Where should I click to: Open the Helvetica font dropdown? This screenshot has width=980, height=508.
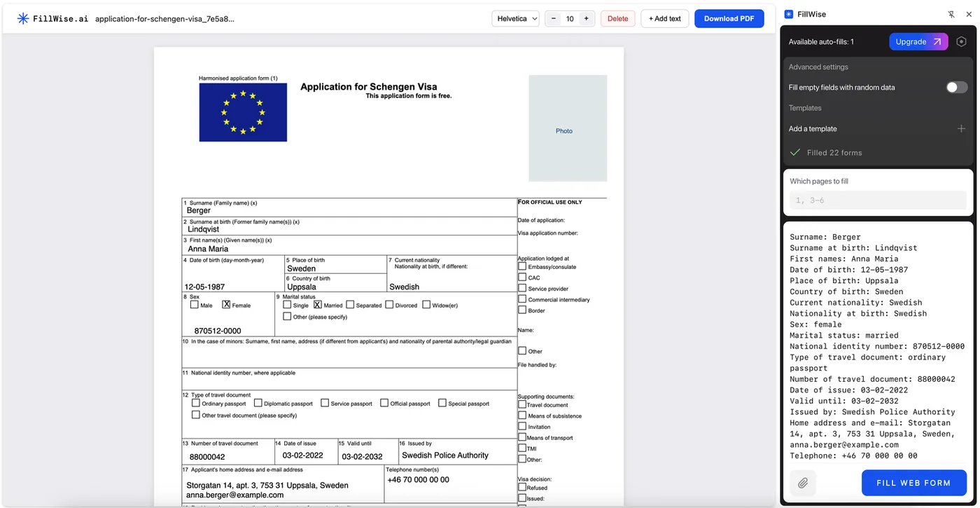pos(515,19)
